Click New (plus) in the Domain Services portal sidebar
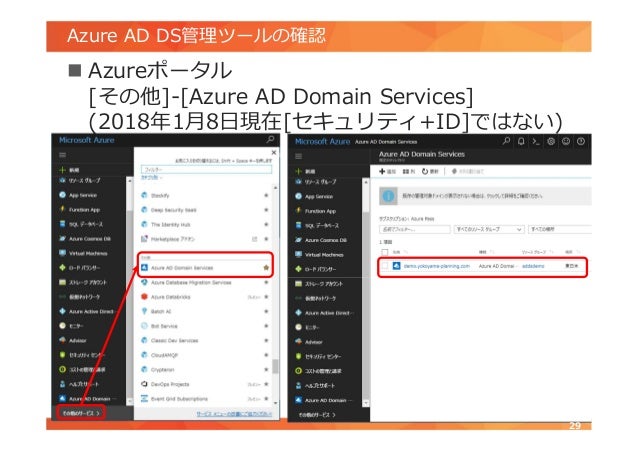The height and width of the screenshot is (452, 638). pos(305,171)
